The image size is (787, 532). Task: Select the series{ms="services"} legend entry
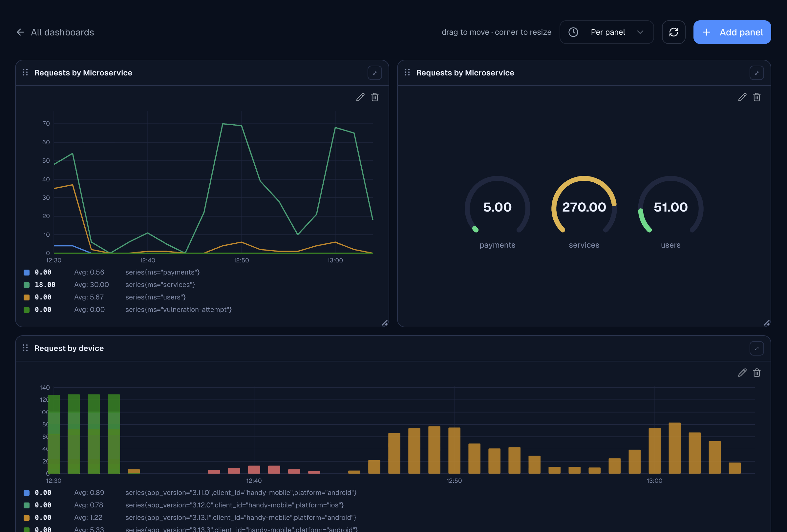coord(160,285)
